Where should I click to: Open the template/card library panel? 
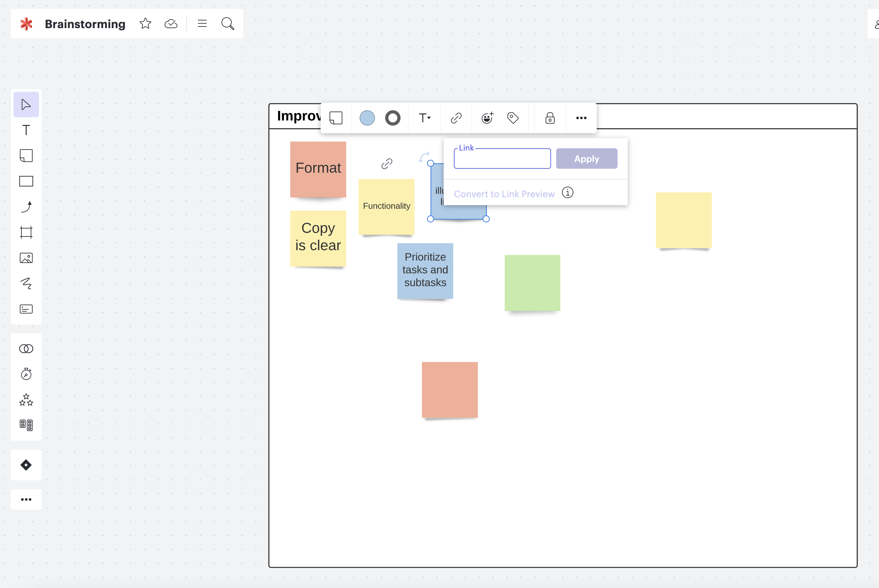[26, 425]
